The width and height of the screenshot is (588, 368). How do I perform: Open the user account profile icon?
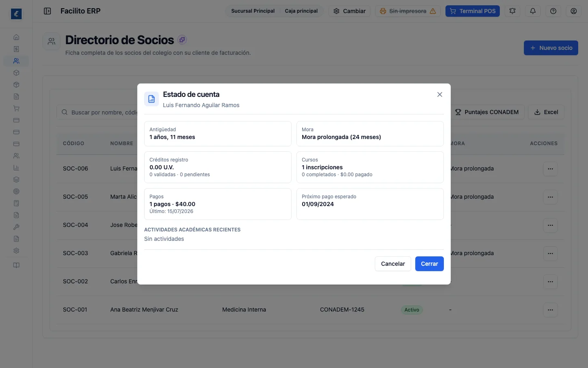574,11
